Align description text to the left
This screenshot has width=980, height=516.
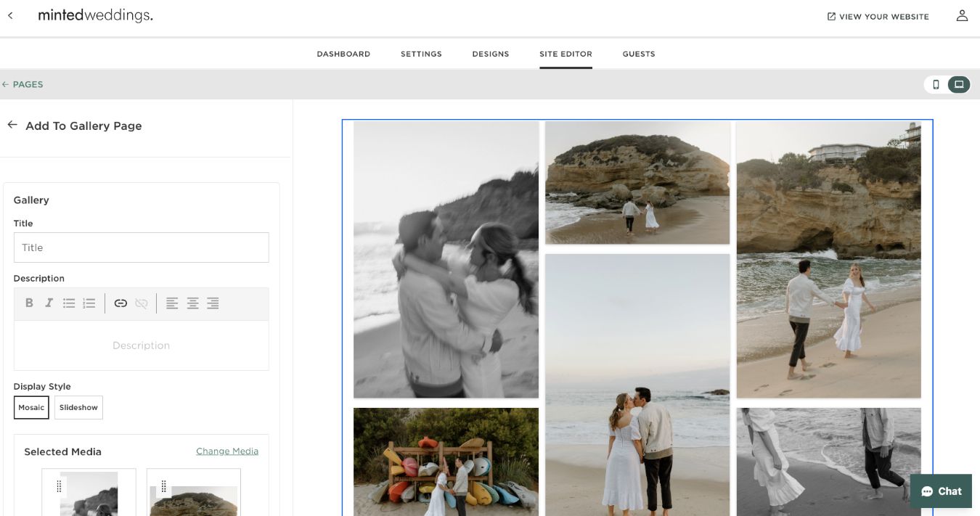[x=172, y=303]
